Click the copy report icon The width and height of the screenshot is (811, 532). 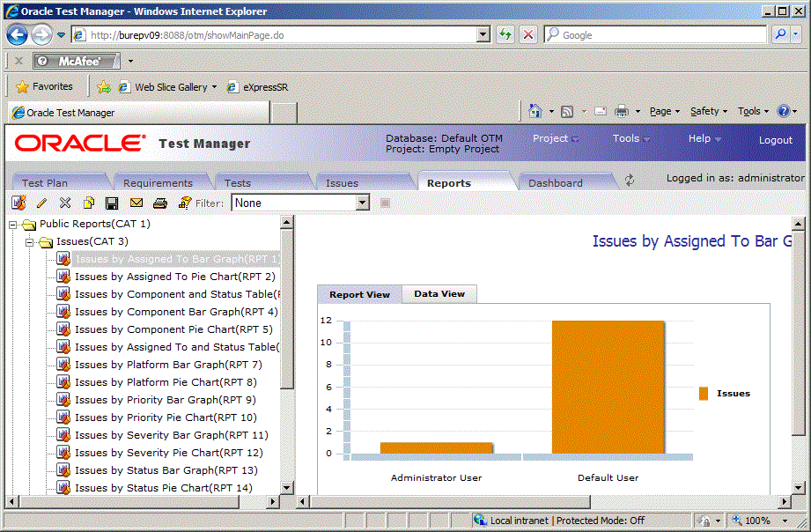coord(89,203)
